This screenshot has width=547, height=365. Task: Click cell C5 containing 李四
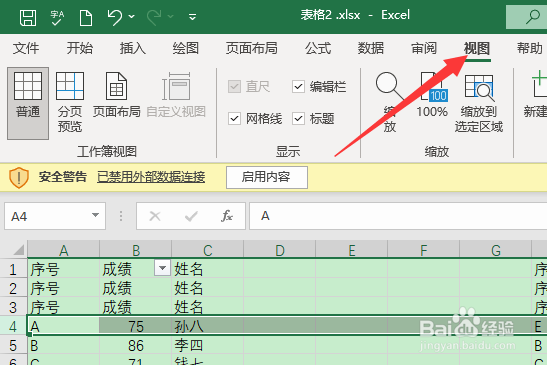tap(208, 345)
